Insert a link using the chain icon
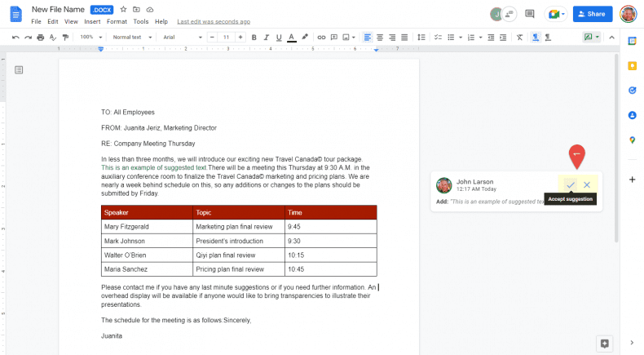 click(321, 38)
